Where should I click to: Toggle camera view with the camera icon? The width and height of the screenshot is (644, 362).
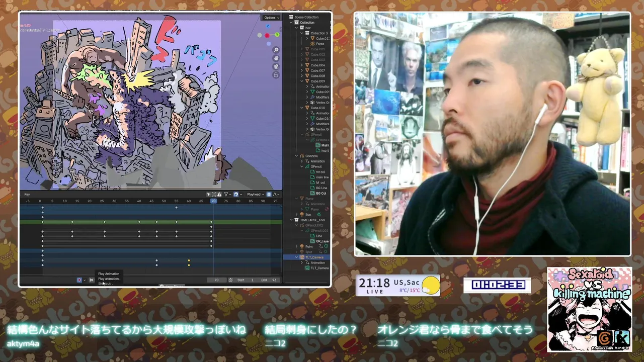pos(276,66)
